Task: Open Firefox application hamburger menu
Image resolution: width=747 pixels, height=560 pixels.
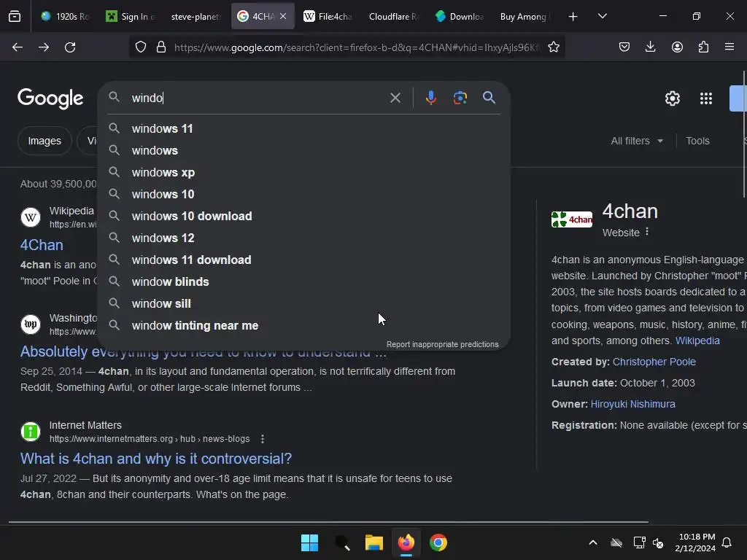Action: pyautogui.click(x=729, y=47)
